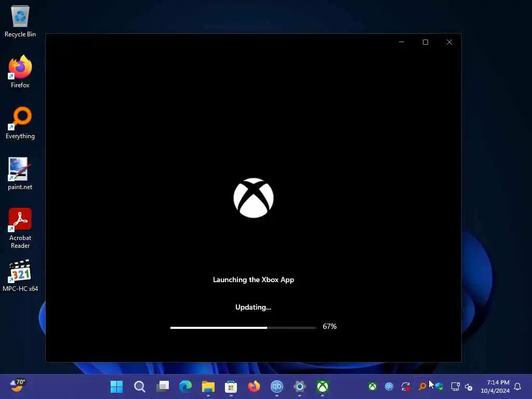
Task: Select the paint.net desktop shortcut
Action: 20,174
